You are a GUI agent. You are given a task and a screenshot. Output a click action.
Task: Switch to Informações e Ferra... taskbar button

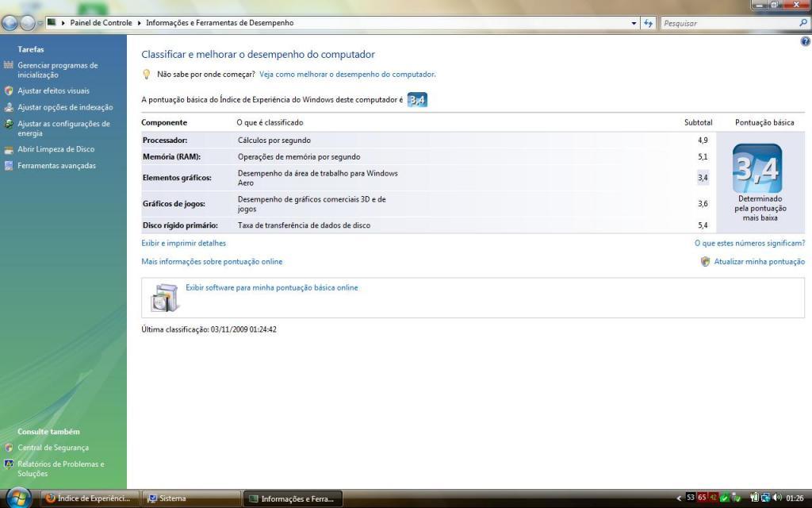point(293,498)
